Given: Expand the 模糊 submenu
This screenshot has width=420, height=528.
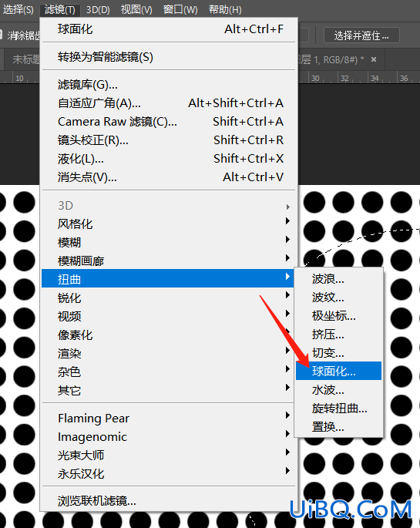Looking at the screenshot, I should coord(168,243).
